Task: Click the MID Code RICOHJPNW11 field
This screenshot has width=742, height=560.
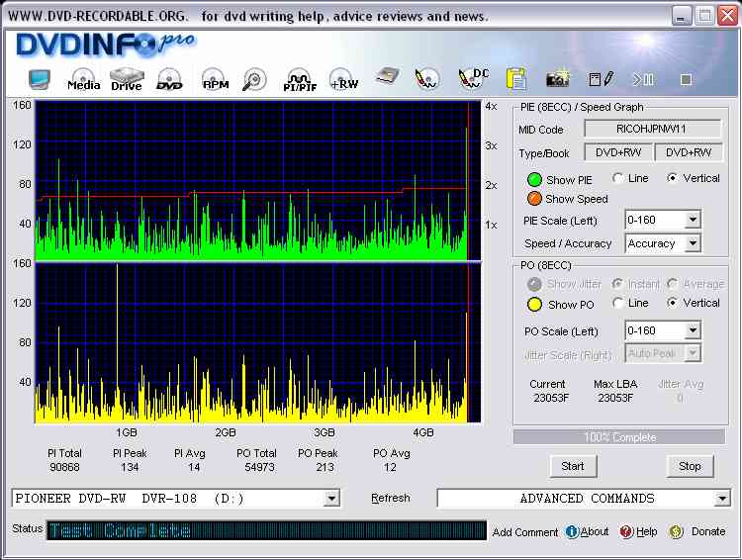Action: coord(653,129)
